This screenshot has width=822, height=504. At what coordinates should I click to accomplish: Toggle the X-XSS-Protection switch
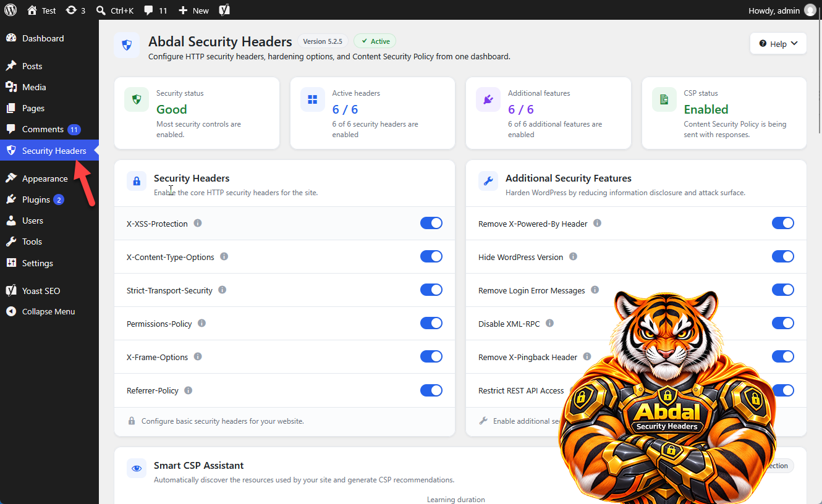coord(431,223)
